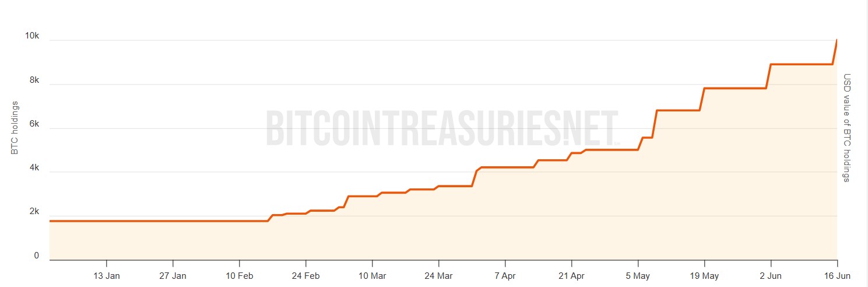Click the 6k y-axis label
The width and height of the screenshot is (868, 287).
[x=33, y=124]
